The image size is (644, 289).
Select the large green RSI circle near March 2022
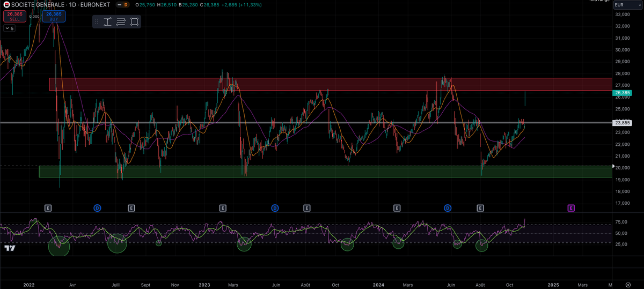59,246
